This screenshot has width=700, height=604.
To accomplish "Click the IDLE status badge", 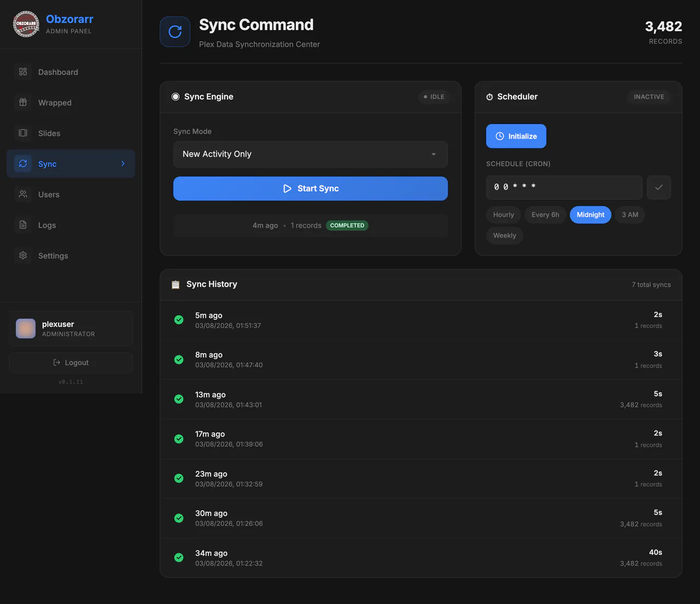I will [434, 97].
